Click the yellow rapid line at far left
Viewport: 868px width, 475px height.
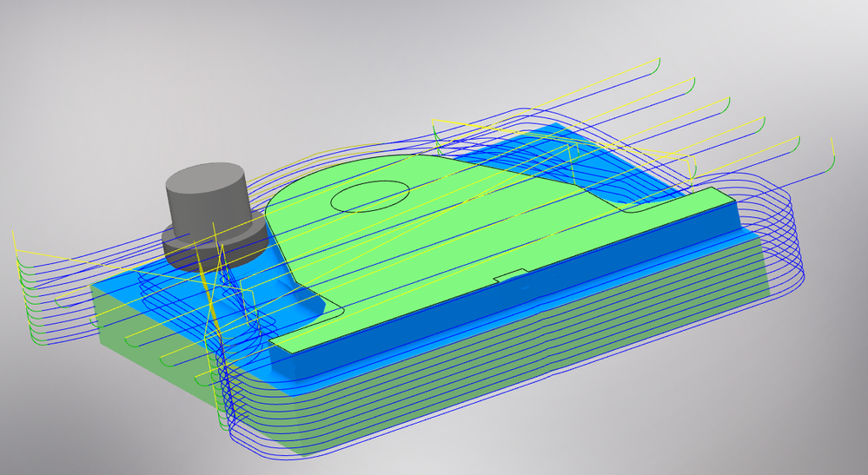(14, 242)
